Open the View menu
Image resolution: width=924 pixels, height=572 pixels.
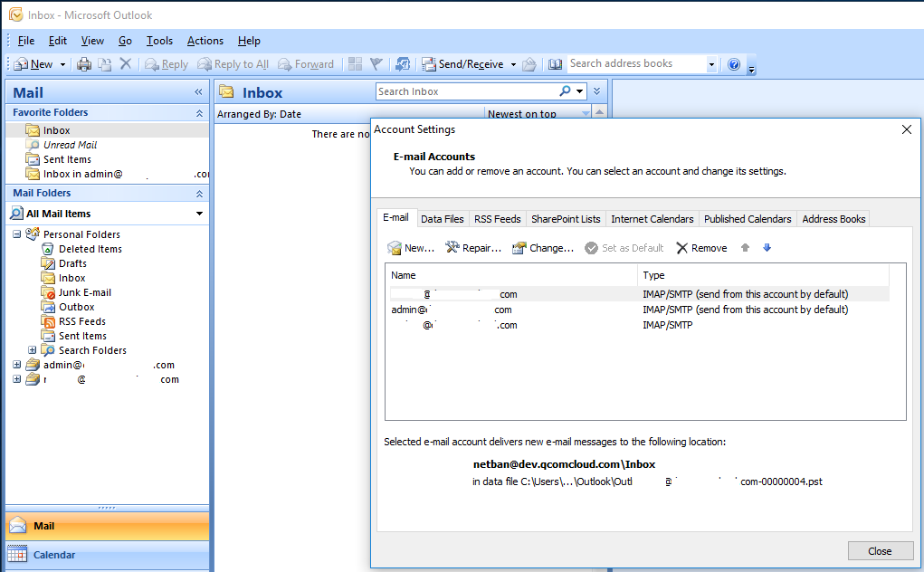click(92, 41)
